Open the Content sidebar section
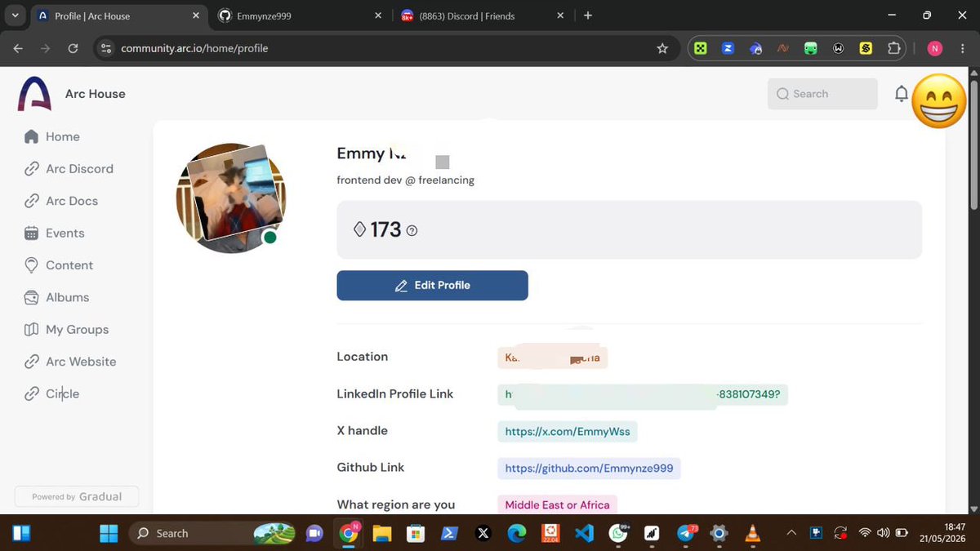The height and width of the screenshot is (551, 980). click(59, 265)
